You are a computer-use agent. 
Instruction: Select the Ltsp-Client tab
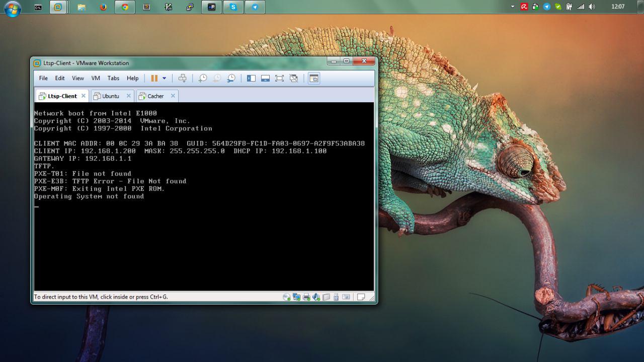coord(62,96)
